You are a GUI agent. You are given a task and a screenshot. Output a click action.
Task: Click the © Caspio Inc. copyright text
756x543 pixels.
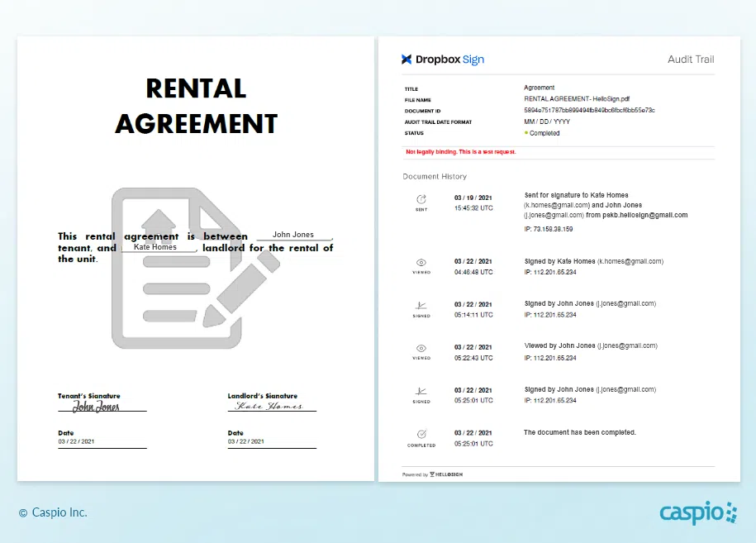[x=53, y=512]
